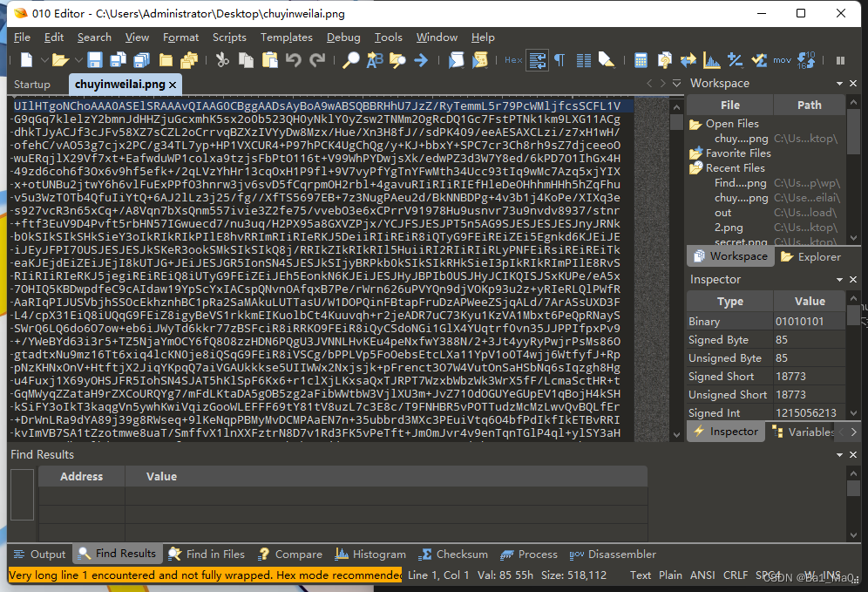
Task: Open the Disassembler bottom tab
Action: pyautogui.click(x=613, y=554)
